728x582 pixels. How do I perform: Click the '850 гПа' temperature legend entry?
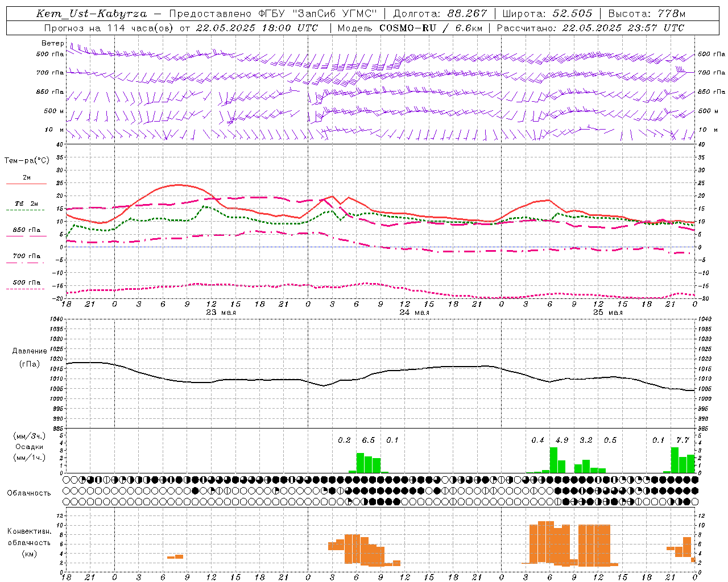click(27, 230)
